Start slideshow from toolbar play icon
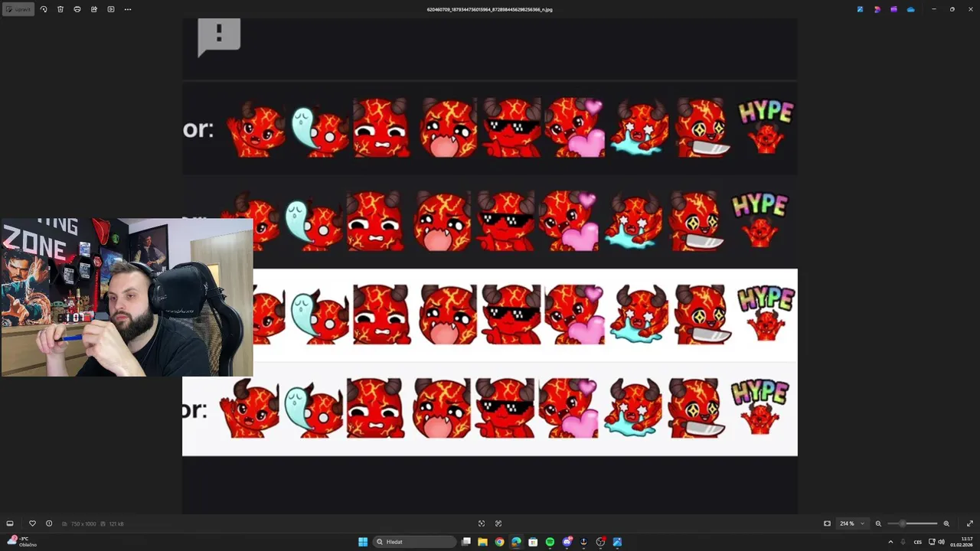 (x=111, y=9)
